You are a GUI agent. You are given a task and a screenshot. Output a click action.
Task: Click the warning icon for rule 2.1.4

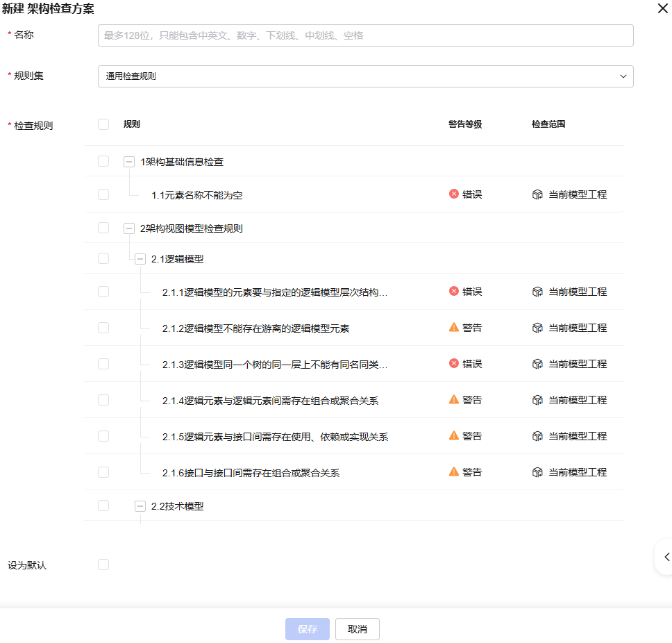coord(453,399)
